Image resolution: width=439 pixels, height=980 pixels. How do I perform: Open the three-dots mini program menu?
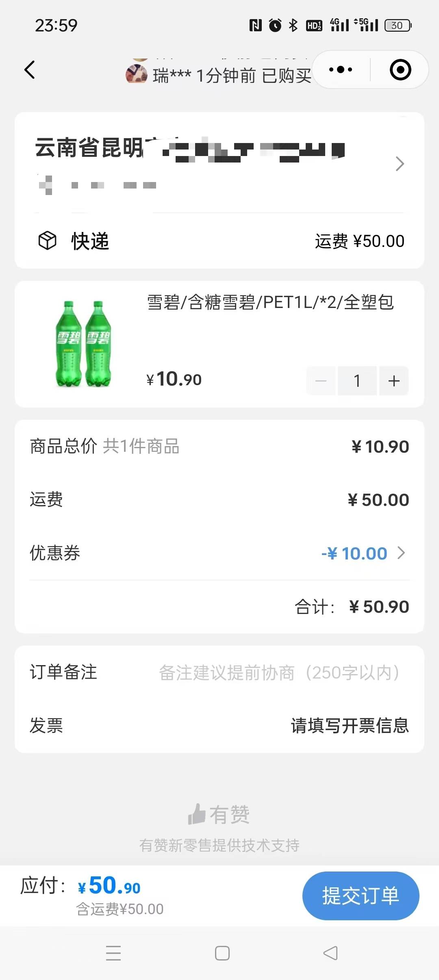click(x=341, y=69)
